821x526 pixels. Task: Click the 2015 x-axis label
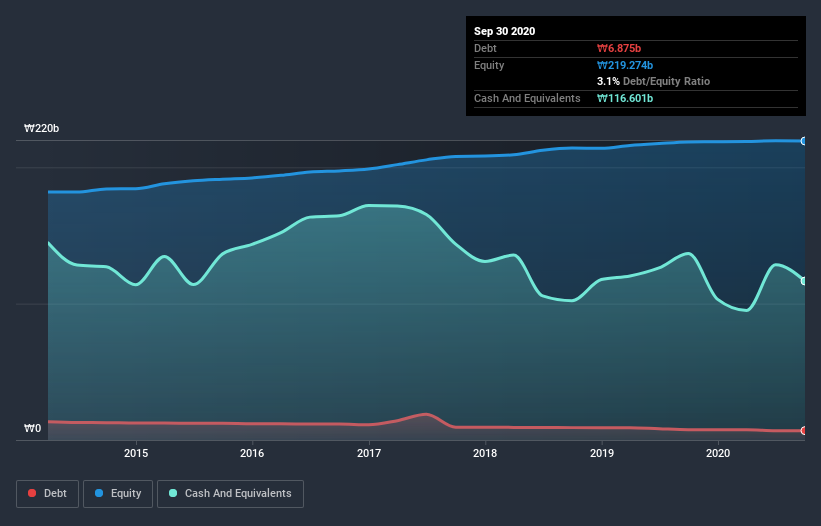tap(136, 453)
